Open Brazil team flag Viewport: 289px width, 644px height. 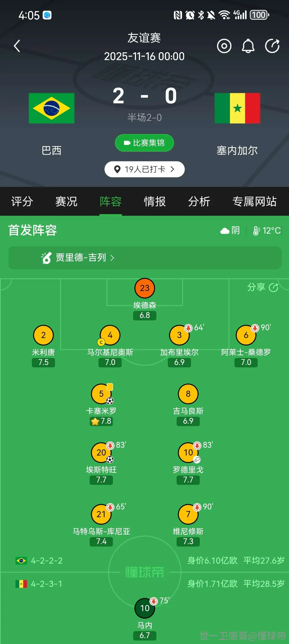pos(51,108)
